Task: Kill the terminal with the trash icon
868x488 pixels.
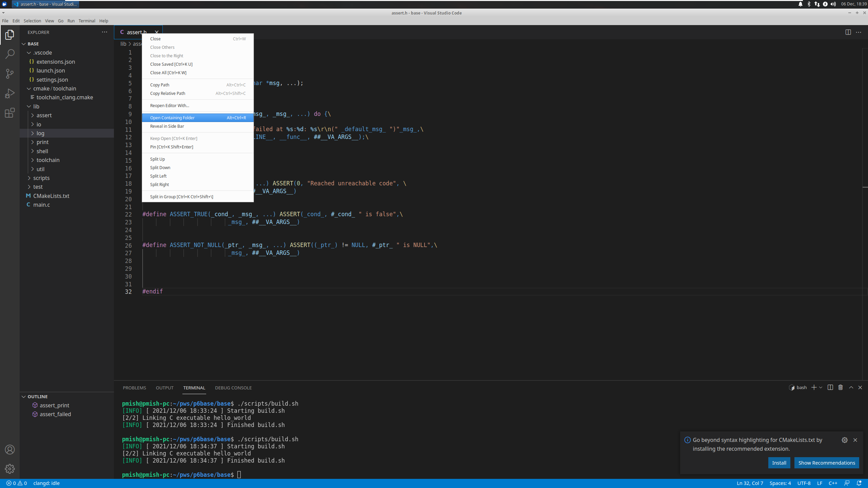Action: (x=840, y=387)
